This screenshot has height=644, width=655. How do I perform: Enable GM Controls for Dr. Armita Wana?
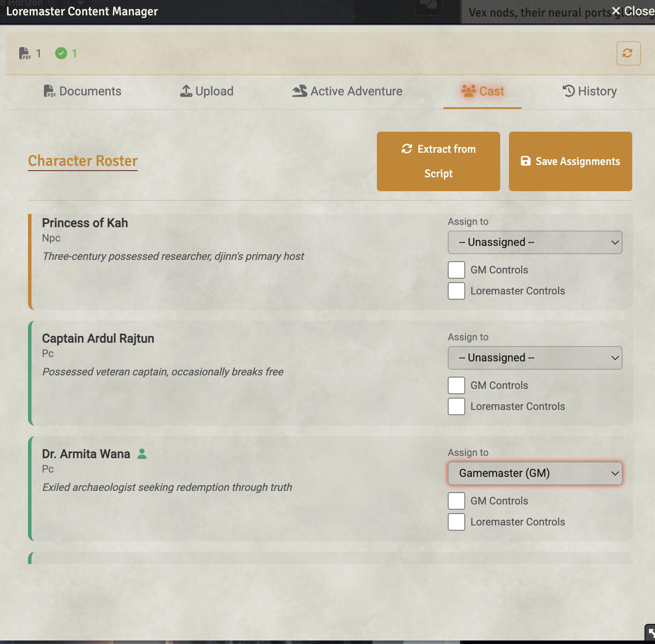[456, 501]
